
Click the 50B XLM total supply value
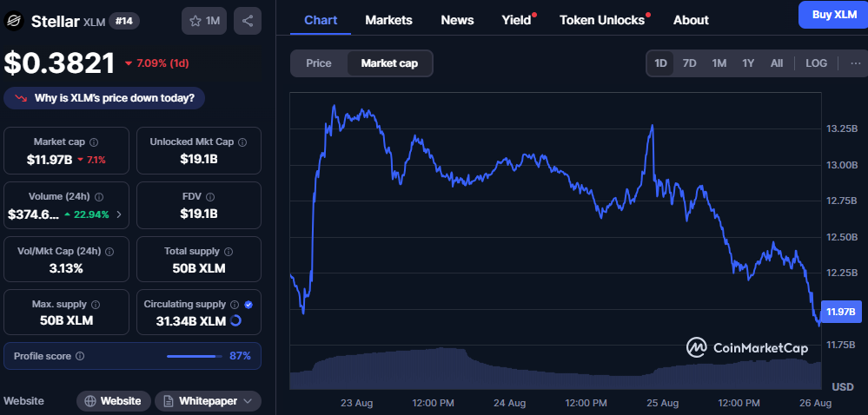198,269
